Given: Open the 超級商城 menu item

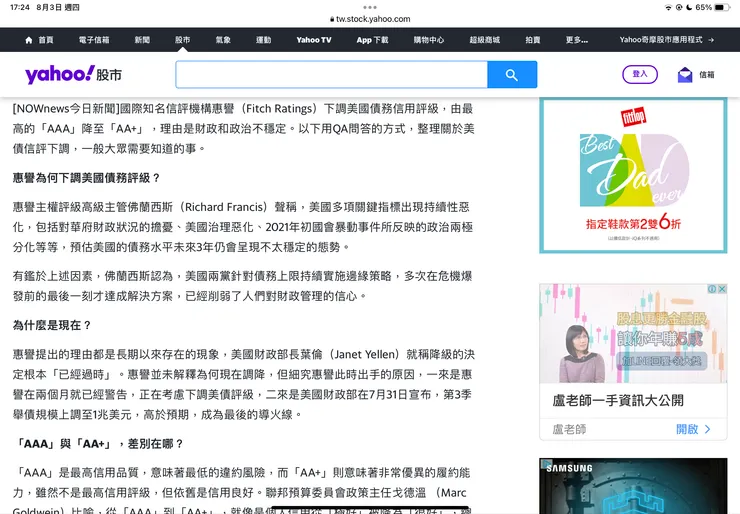Looking at the screenshot, I should pos(485,40).
